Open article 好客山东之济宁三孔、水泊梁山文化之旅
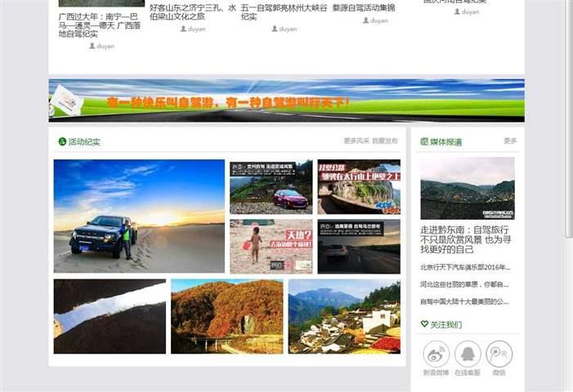573x392 pixels. (193, 12)
